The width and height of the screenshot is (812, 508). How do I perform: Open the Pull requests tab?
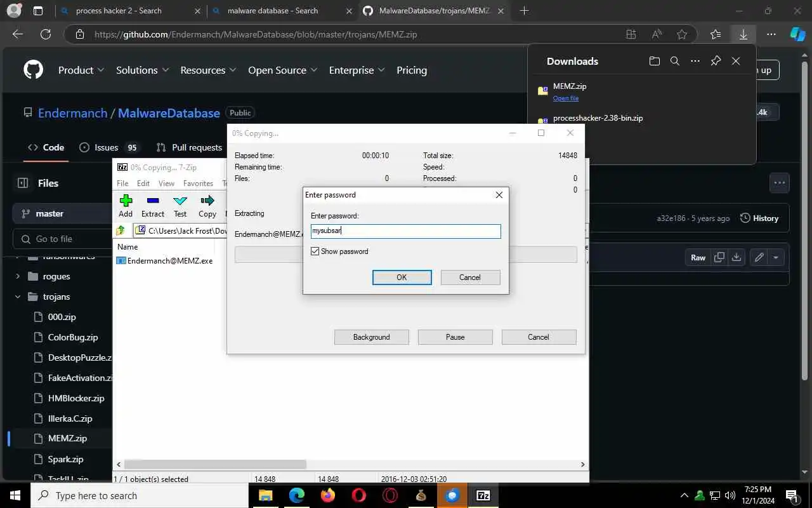tap(189, 147)
